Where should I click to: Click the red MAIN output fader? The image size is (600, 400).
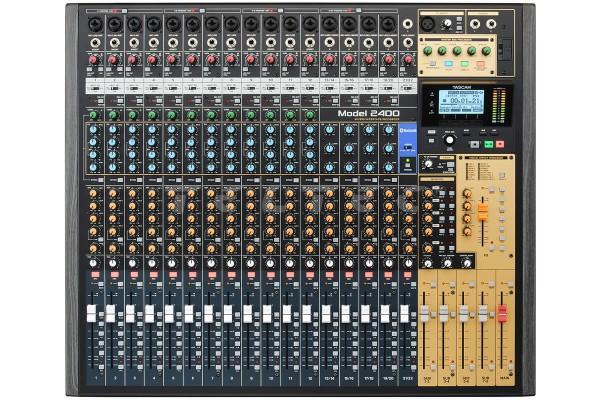pyautogui.click(x=502, y=314)
